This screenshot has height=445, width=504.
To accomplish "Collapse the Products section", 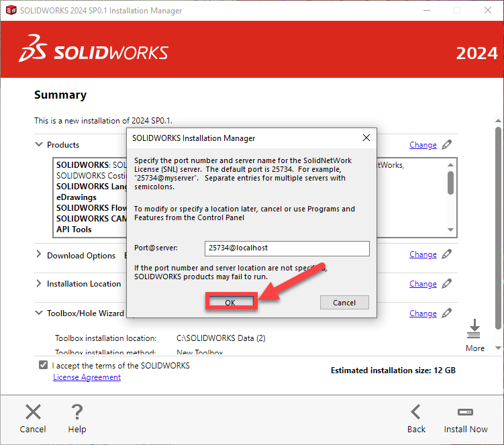I will (x=38, y=144).
